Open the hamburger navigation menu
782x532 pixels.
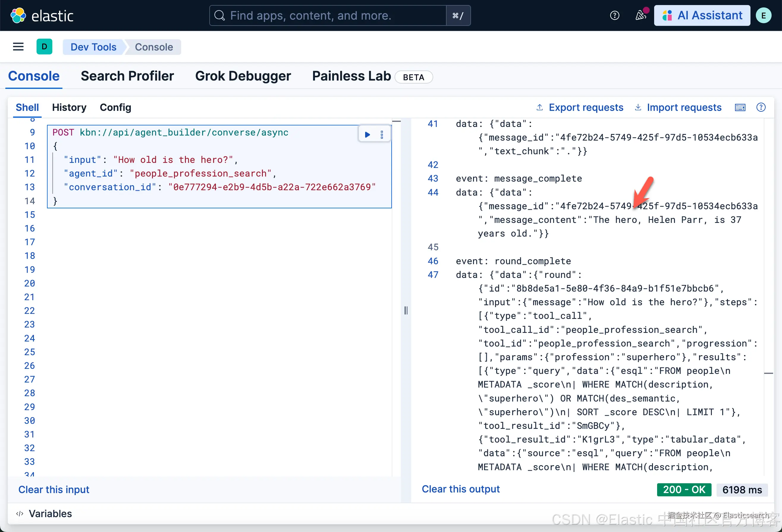18,47
